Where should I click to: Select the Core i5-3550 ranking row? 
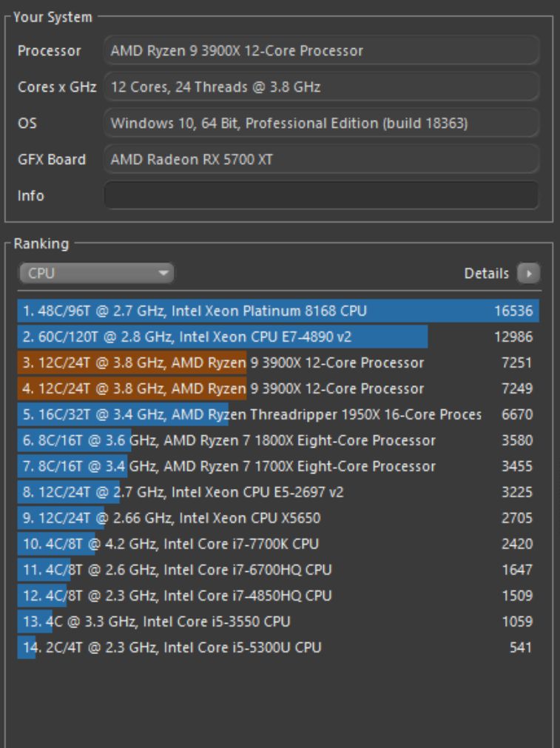coord(279,621)
